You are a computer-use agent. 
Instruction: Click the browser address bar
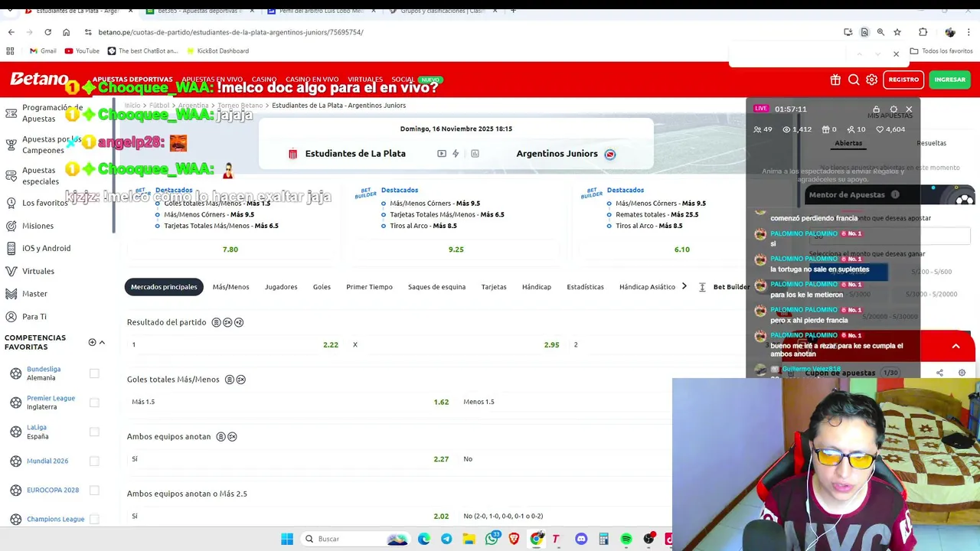click(459, 32)
